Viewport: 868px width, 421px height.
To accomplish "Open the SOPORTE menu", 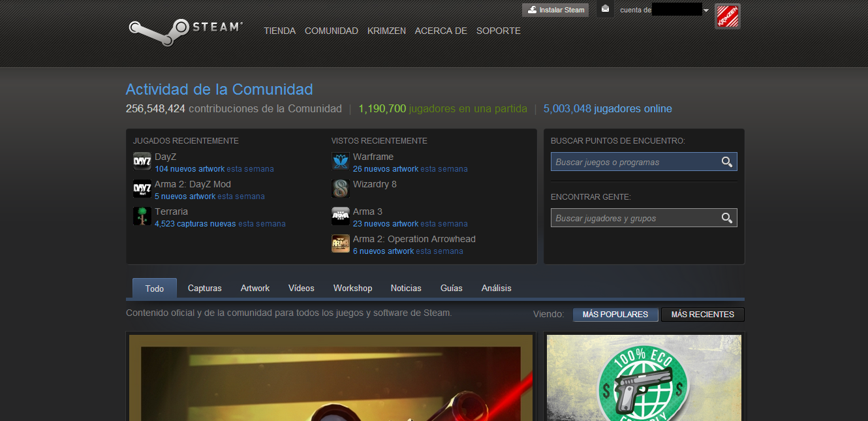I will [499, 31].
